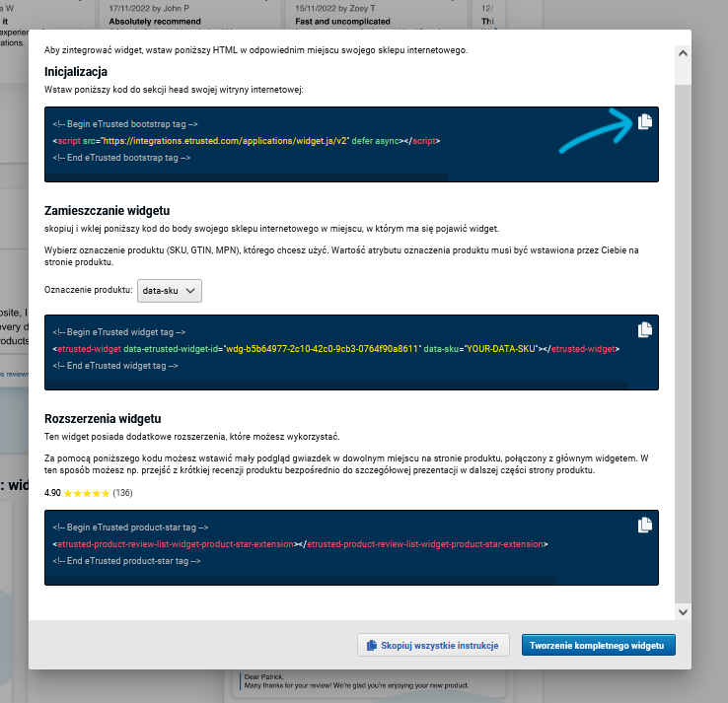The height and width of the screenshot is (703, 728).
Task: Click the dialog vertical scrollbar track
Action: (x=683, y=343)
